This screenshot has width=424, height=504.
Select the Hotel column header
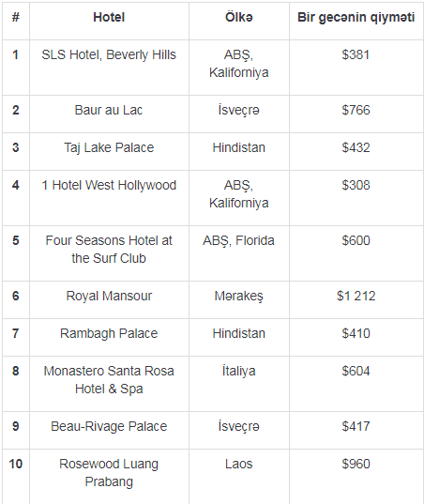(x=109, y=17)
